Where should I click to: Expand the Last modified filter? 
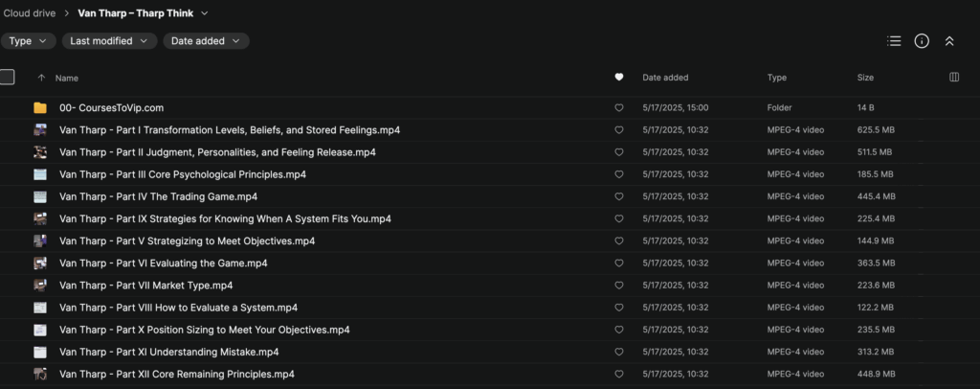[x=109, y=41]
